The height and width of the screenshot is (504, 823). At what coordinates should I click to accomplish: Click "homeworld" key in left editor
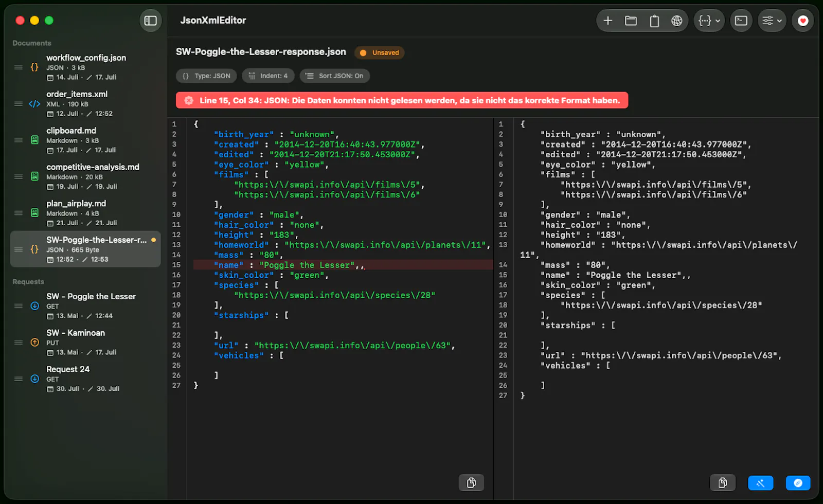coord(241,245)
